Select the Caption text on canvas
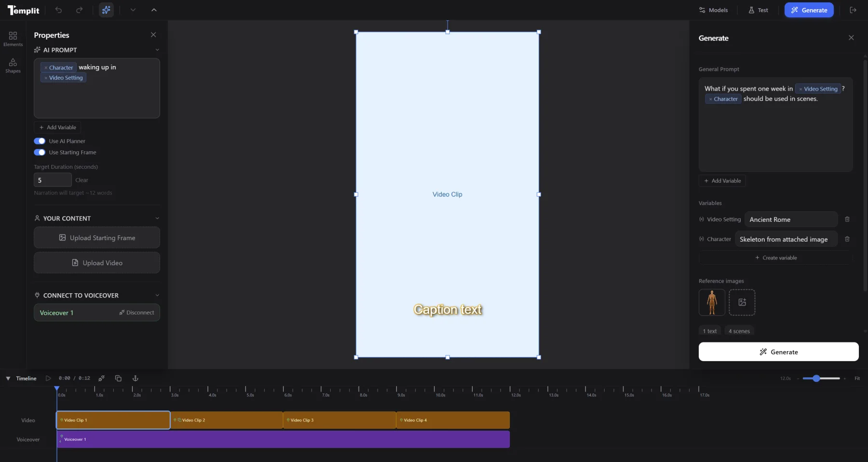 coord(448,310)
